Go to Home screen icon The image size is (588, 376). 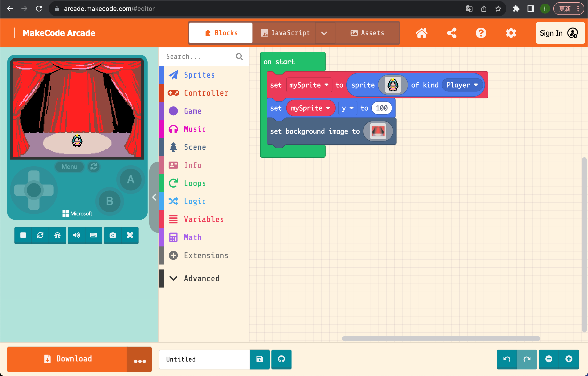pyautogui.click(x=422, y=33)
